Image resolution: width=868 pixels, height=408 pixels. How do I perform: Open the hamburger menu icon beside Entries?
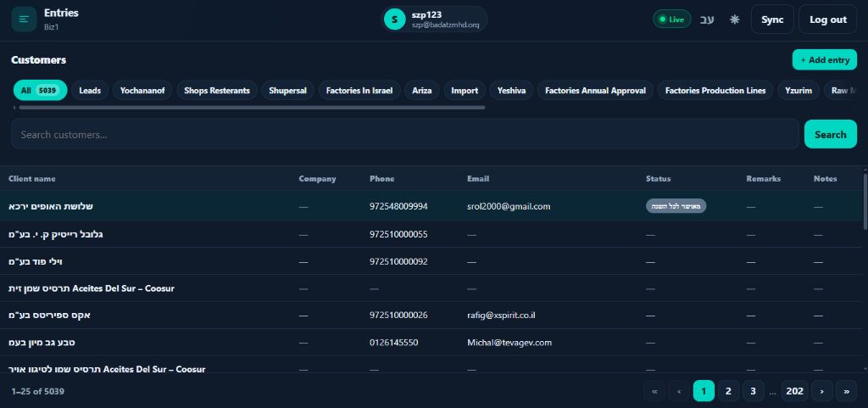tap(24, 20)
